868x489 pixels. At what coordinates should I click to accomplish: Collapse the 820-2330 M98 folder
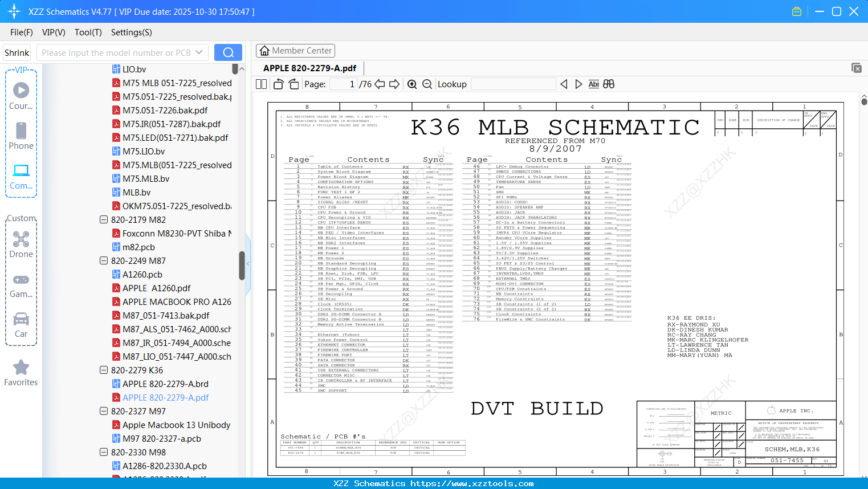(x=104, y=452)
